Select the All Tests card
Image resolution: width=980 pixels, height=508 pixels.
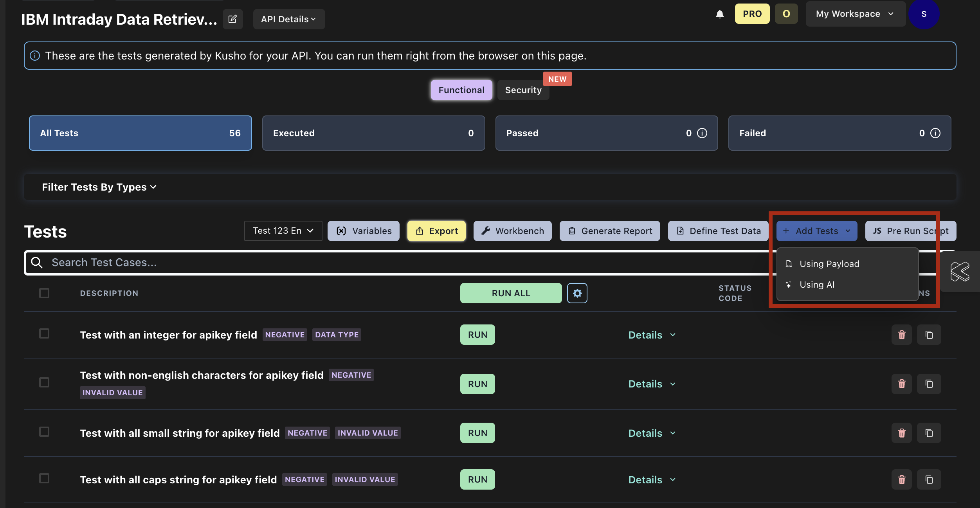[140, 133]
